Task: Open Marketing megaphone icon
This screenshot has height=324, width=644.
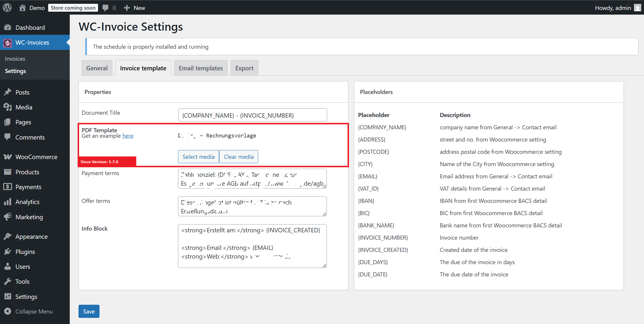Action: [8, 217]
